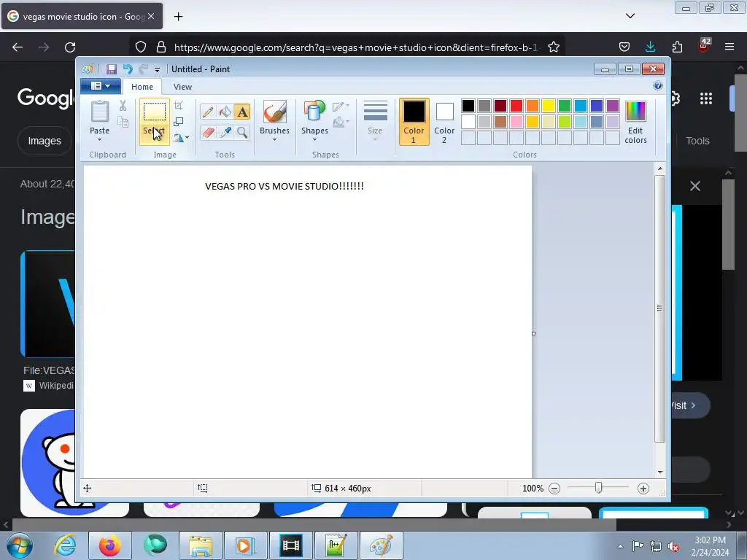The image size is (747, 560).
Task: Click the Visit button in image preview
Action: pyautogui.click(x=690, y=405)
